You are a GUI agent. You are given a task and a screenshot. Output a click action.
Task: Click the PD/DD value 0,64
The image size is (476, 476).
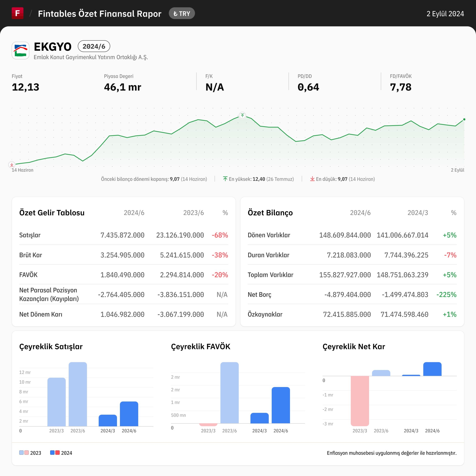[308, 87]
